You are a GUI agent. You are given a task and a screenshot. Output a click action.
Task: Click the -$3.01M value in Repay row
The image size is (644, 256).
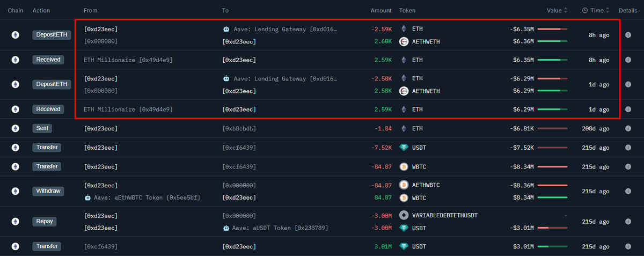point(522,228)
